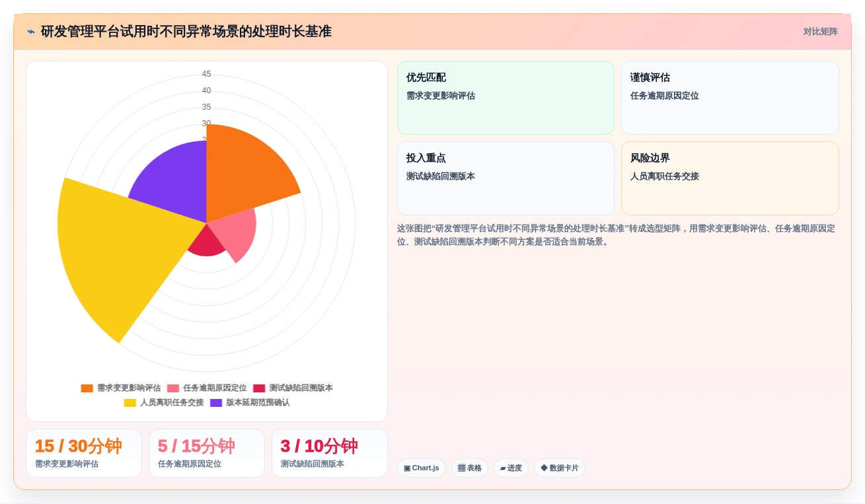Viewport: 865px width, 504px height.
Task: Click the Chart.js tag chip
Action: click(x=422, y=468)
